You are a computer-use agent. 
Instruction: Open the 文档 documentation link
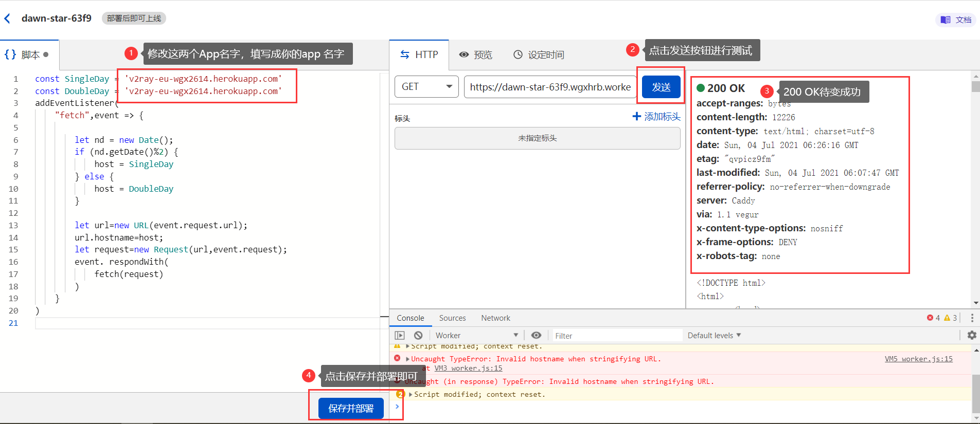[956, 20]
